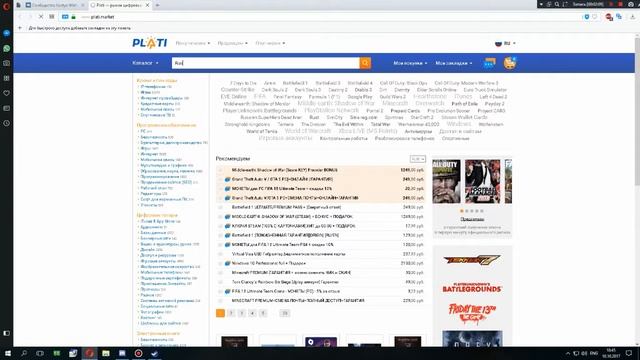Open the Tom Clancy's Rainbow Six Siege listing
The image size is (640, 360).
click(285, 282)
